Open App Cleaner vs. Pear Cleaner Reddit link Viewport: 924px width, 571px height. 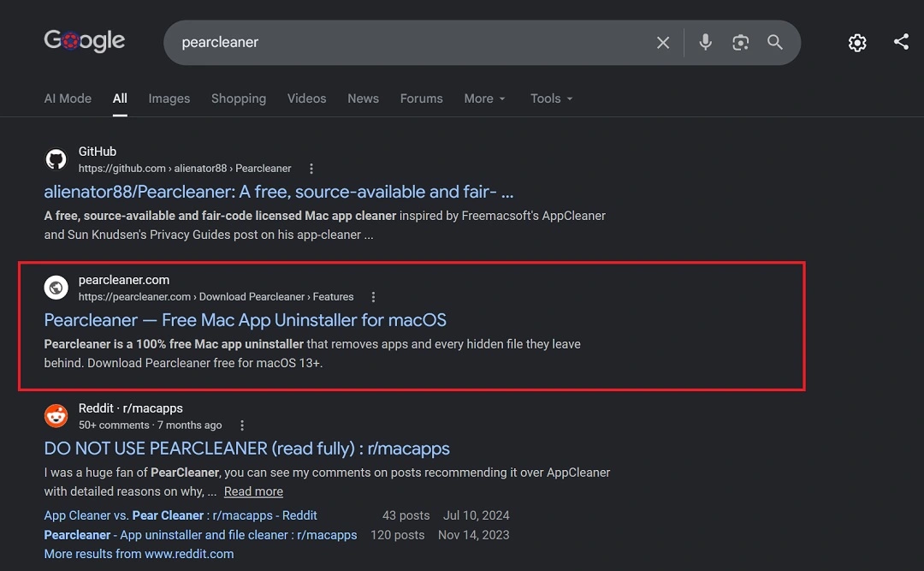click(181, 515)
